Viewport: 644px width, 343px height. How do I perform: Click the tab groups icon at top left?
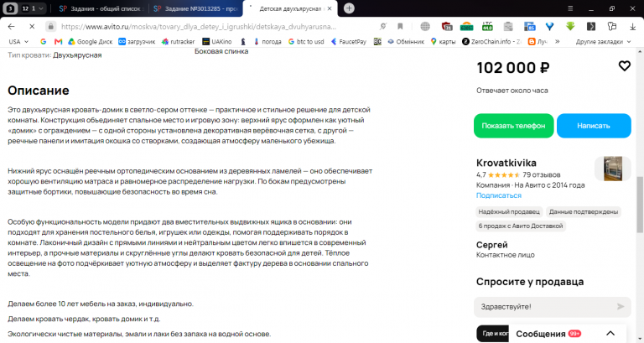pos(11,8)
